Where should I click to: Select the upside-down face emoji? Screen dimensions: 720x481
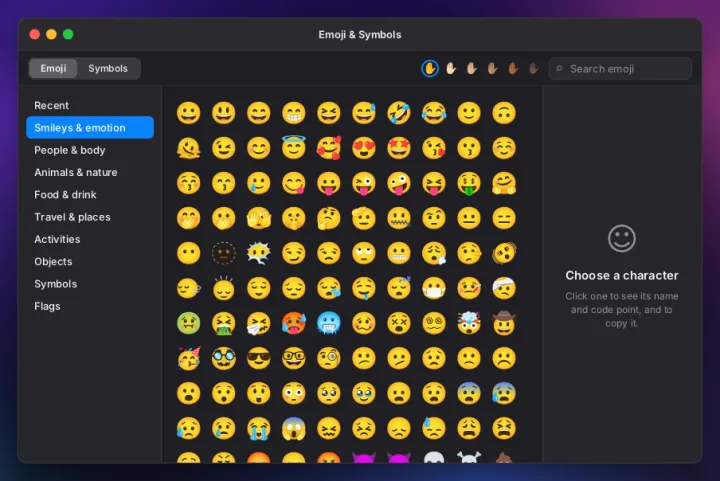pyautogui.click(x=504, y=113)
